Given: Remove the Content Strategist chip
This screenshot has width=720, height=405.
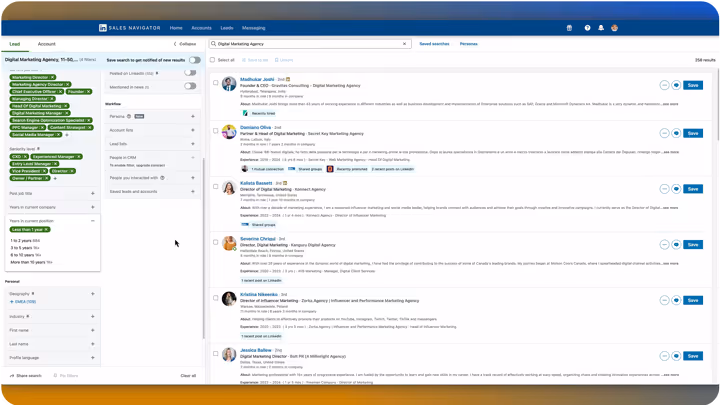Looking at the screenshot, I should [x=90, y=127].
